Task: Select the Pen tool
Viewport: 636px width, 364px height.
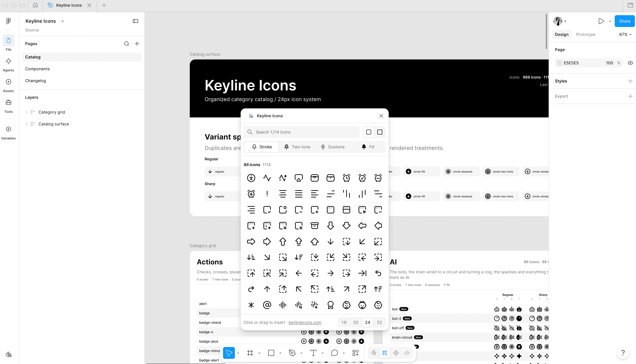Action: (x=292, y=353)
